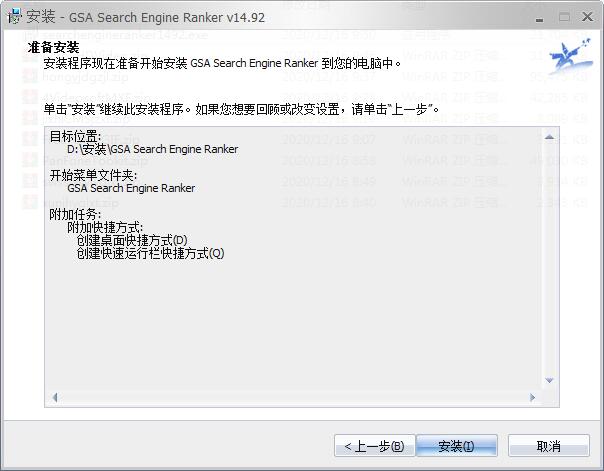Click the 安装(I) install button
The width and height of the screenshot is (604, 471).
click(456, 446)
